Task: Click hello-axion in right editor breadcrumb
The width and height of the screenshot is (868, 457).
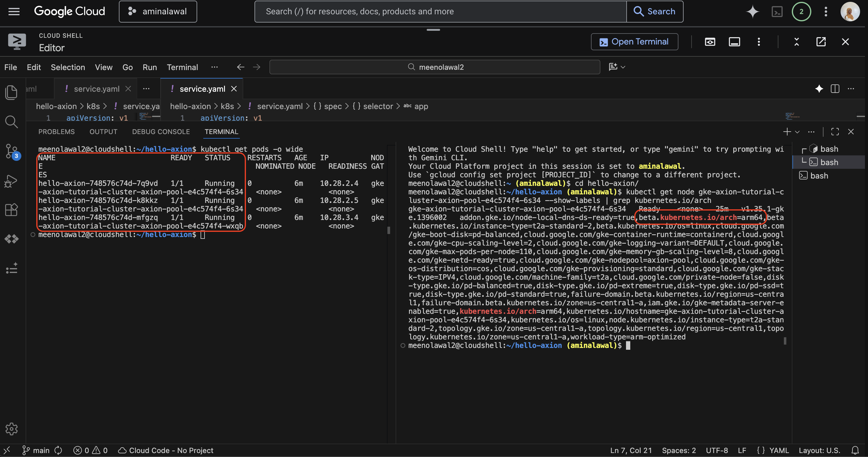Action: [x=190, y=106]
